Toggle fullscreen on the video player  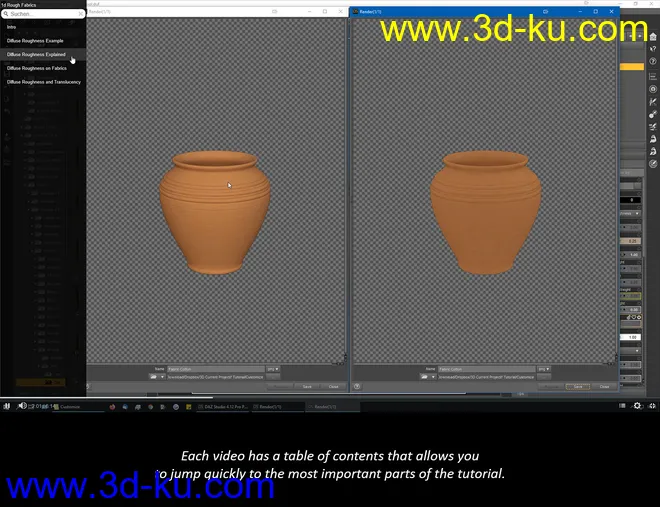[652, 405]
